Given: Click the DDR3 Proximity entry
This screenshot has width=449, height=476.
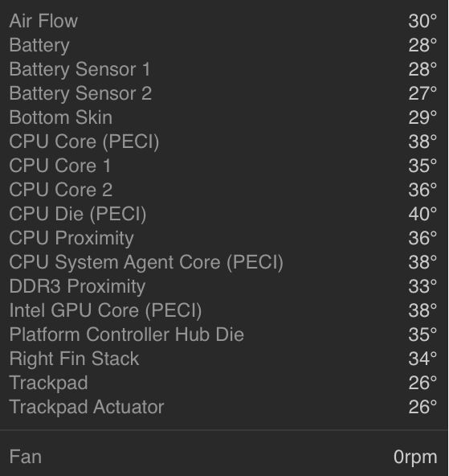Looking at the screenshot, I should tap(223, 286).
